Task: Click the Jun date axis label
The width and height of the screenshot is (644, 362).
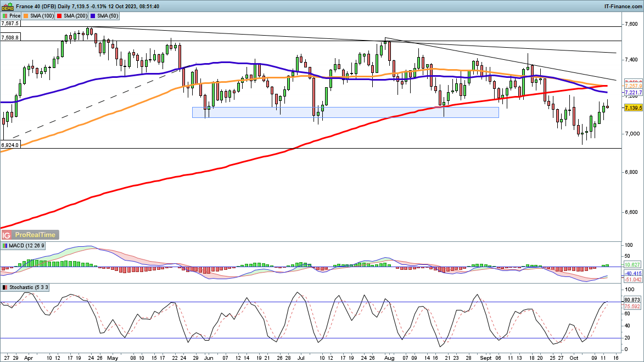Action: point(209,358)
